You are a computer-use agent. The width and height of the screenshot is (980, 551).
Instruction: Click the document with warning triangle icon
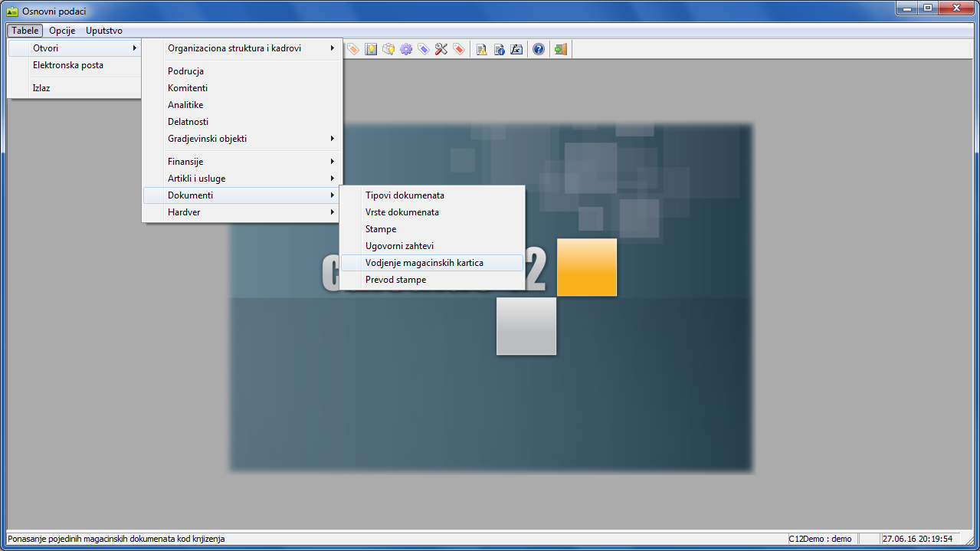482,49
